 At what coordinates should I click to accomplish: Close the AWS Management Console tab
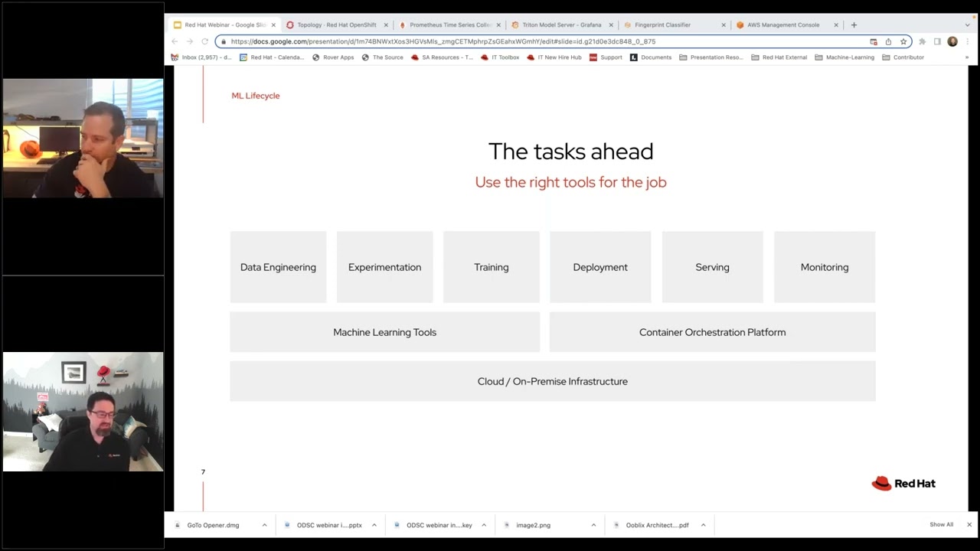(836, 24)
